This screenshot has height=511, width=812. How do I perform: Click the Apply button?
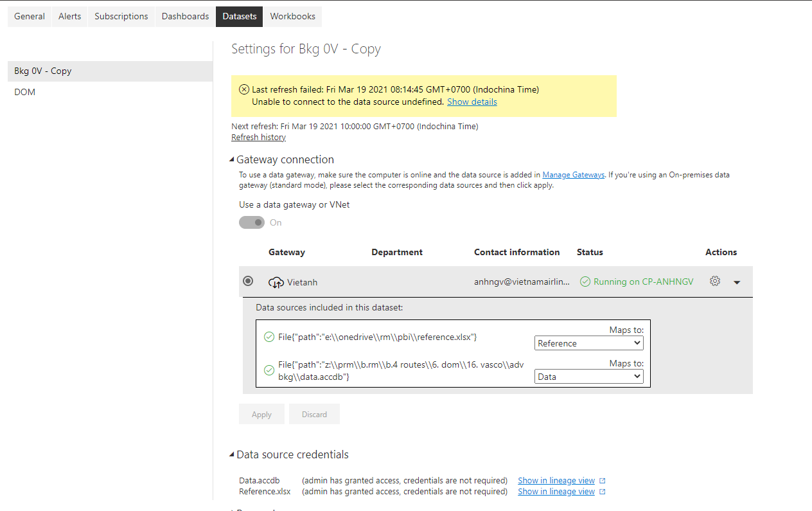261,414
